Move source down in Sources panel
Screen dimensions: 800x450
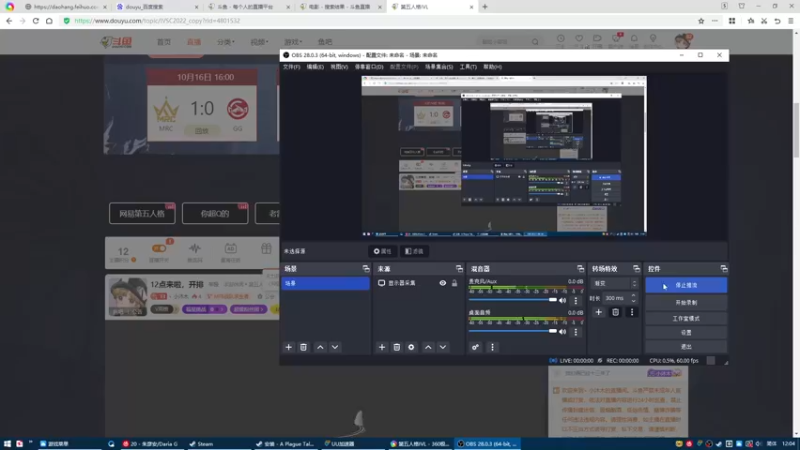[443, 347]
